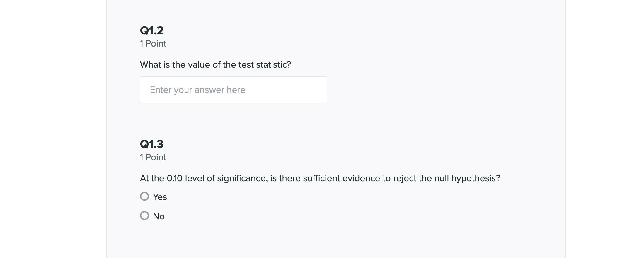Click the "No" option label text

point(159,216)
